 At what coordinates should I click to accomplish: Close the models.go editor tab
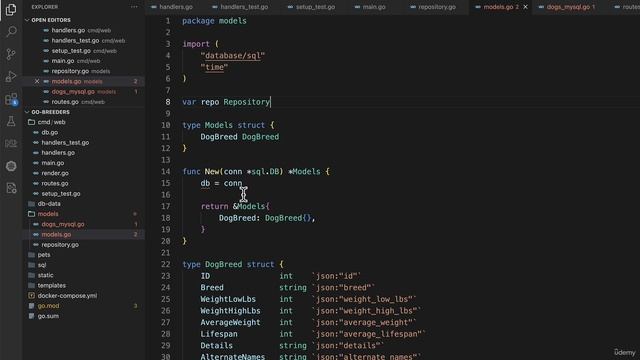click(x=525, y=7)
